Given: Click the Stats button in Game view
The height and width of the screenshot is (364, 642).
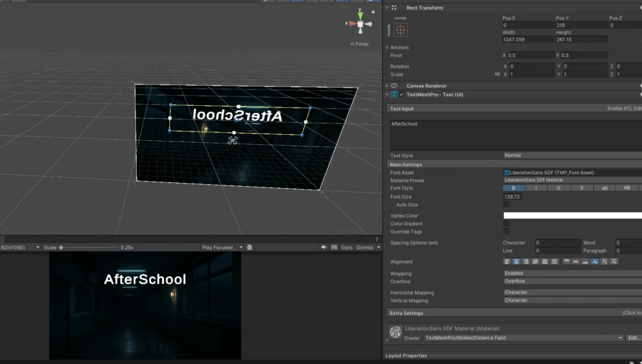Looking at the screenshot, I should [347, 247].
